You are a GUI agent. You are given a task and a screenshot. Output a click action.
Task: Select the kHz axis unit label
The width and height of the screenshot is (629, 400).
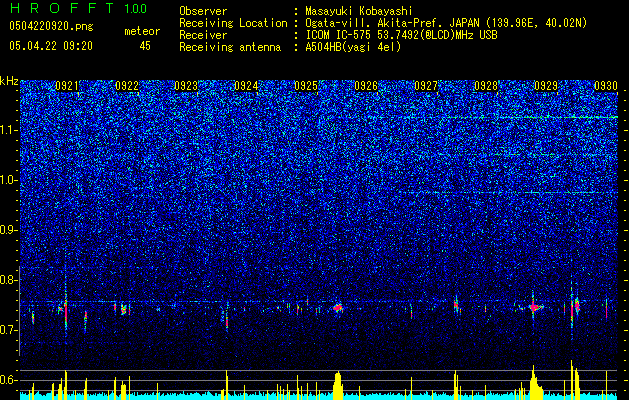pos(9,81)
